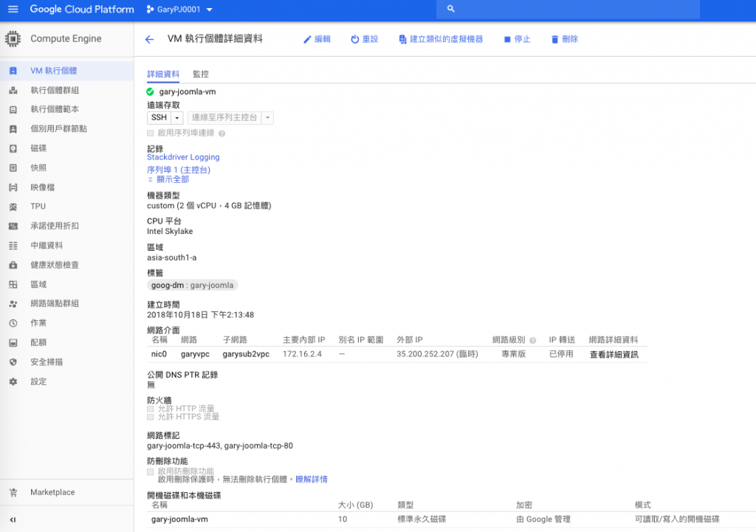Click the SSH connect button
Screen dimensions: 756x532
click(x=159, y=117)
